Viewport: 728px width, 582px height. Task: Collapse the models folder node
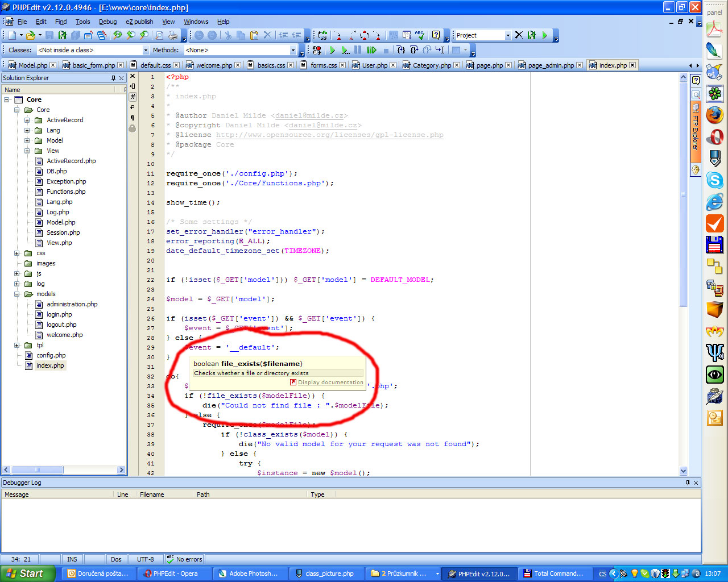(17, 294)
